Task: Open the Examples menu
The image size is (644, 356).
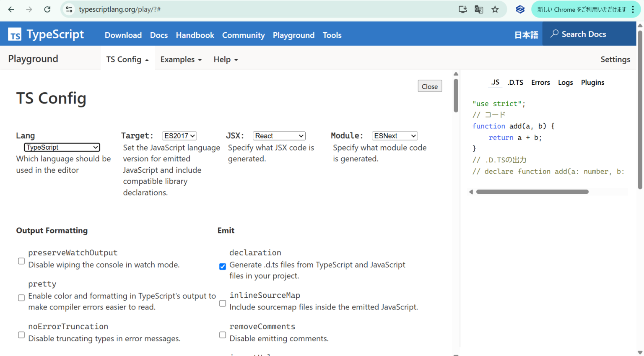Action: pyautogui.click(x=181, y=59)
